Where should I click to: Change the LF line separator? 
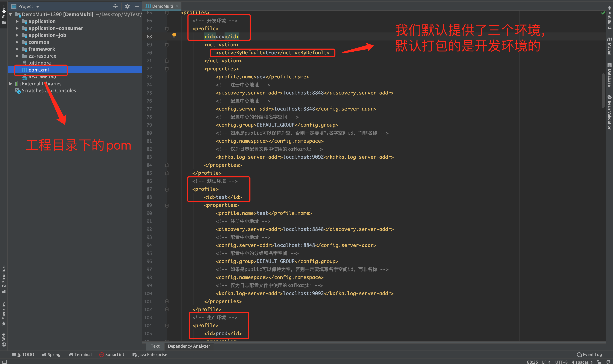click(x=546, y=362)
